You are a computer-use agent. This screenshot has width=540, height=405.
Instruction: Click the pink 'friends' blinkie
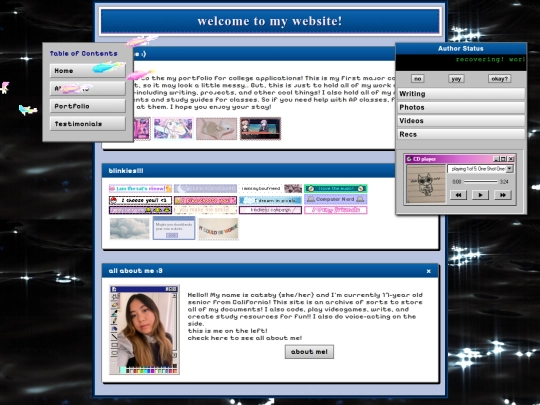click(335, 210)
